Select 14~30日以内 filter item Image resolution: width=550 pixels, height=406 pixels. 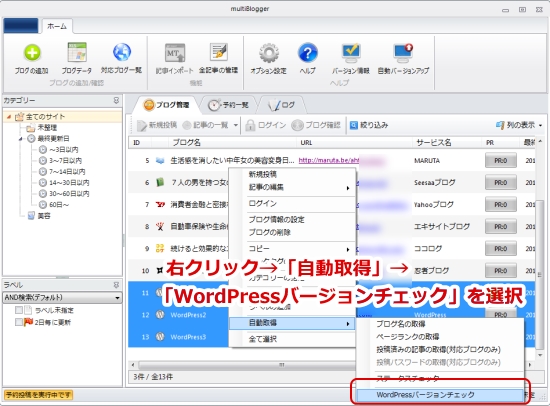click(69, 182)
